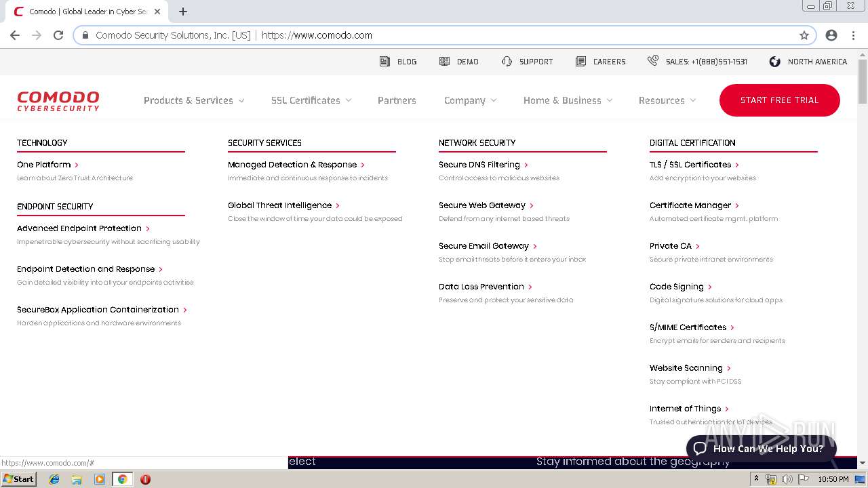Open TLS / SSL Certificates
The width and height of the screenshot is (868, 488).
click(690, 165)
